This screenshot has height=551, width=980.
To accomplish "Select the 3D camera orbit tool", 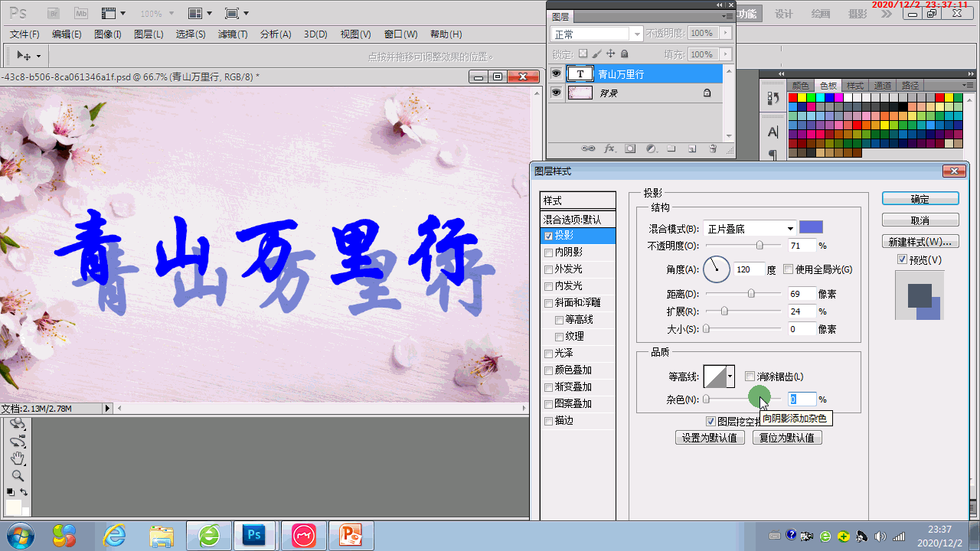I will pyautogui.click(x=17, y=442).
